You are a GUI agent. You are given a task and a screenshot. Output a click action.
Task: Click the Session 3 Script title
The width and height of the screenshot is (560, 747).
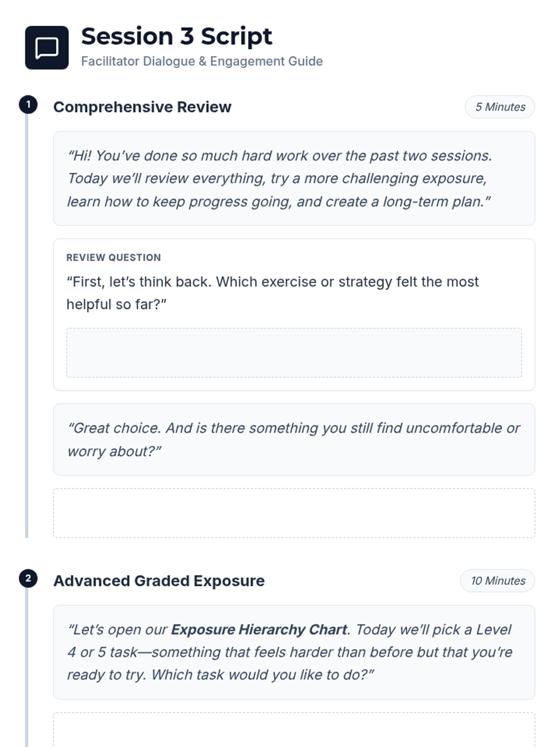point(176,36)
